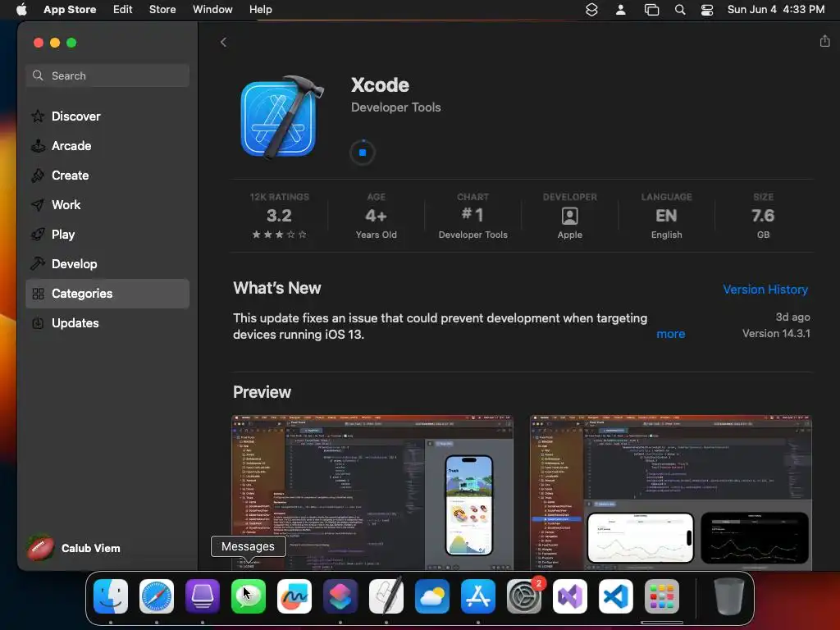840x630 pixels.
Task: Click the date and time in the menu bar
Action: 776,10
